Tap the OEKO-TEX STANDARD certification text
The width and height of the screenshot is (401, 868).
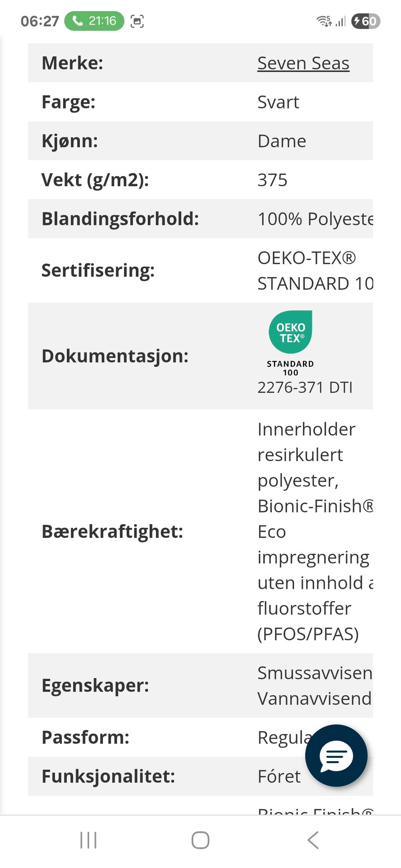point(315,271)
